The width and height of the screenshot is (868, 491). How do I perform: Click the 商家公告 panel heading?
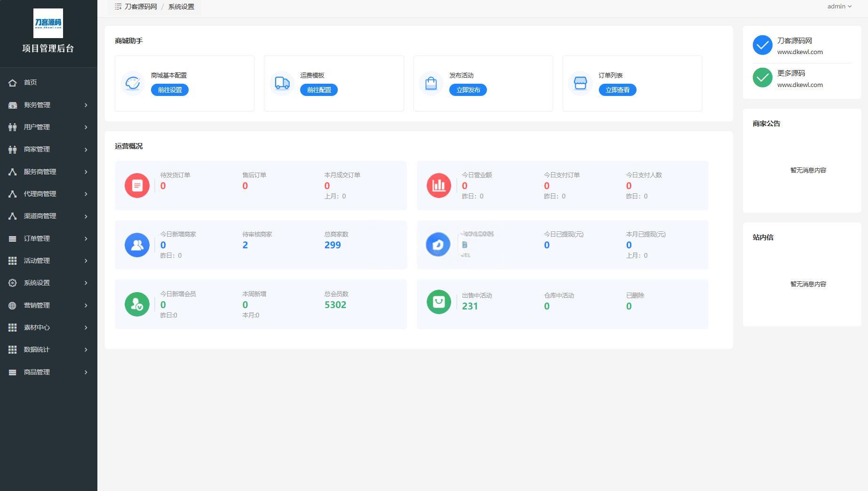click(x=766, y=124)
